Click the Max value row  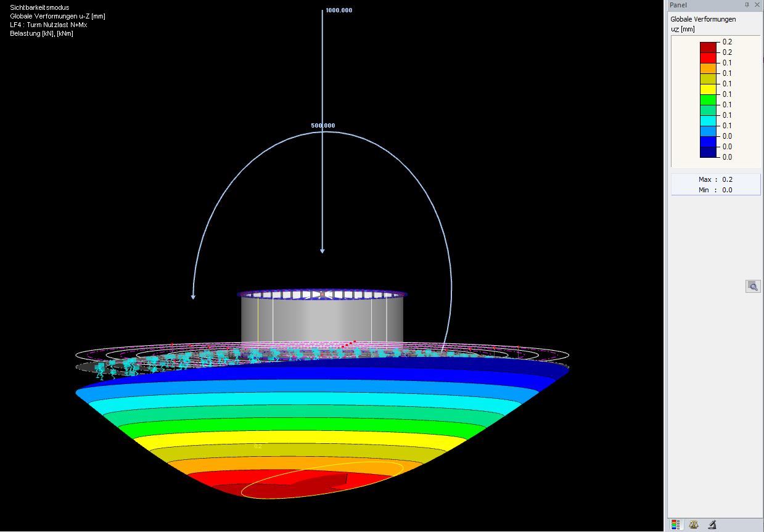tap(715, 179)
